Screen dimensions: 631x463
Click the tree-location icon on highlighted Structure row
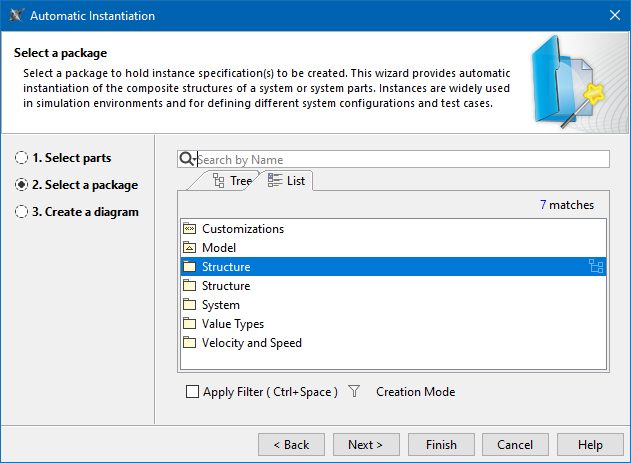pyautogui.click(x=597, y=267)
